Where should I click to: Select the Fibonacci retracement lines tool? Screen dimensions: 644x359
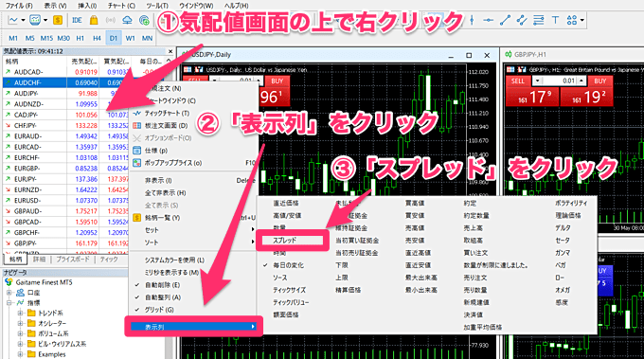pyautogui.click(x=539, y=20)
